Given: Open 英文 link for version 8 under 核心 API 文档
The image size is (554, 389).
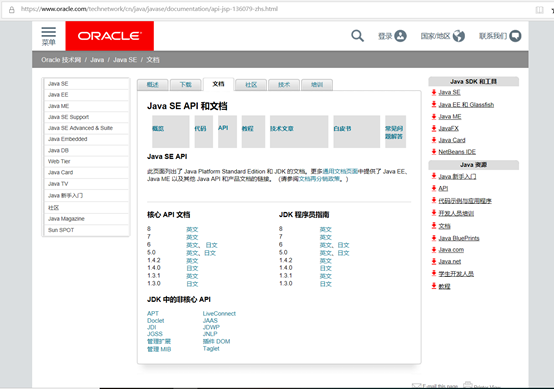Looking at the screenshot, I should (192, 230).
